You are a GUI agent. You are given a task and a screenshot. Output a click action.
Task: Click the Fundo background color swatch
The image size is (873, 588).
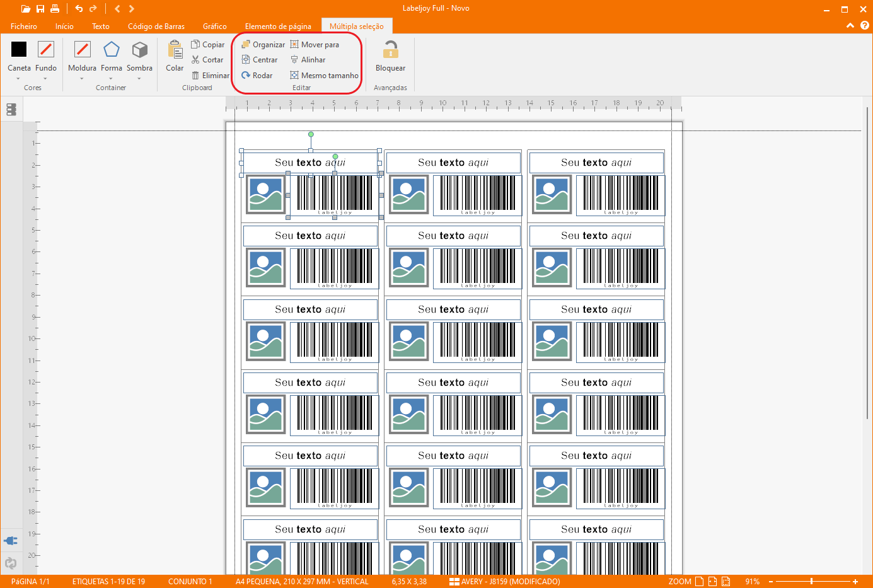(46, 49)
